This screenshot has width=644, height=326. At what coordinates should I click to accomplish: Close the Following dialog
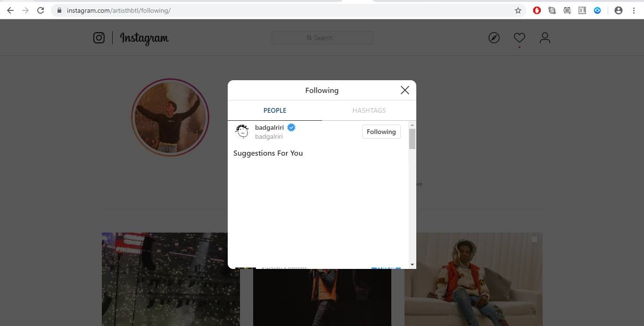click(405, 90)
